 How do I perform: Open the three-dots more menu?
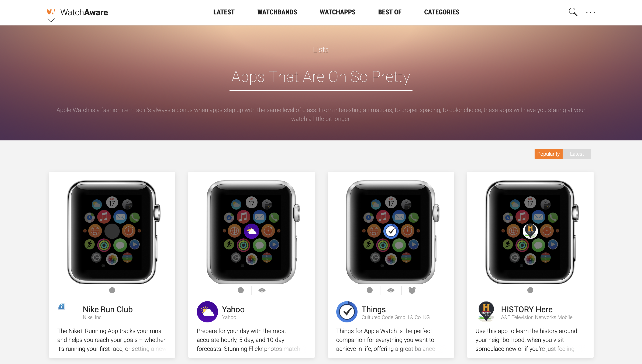coord(590,12)
